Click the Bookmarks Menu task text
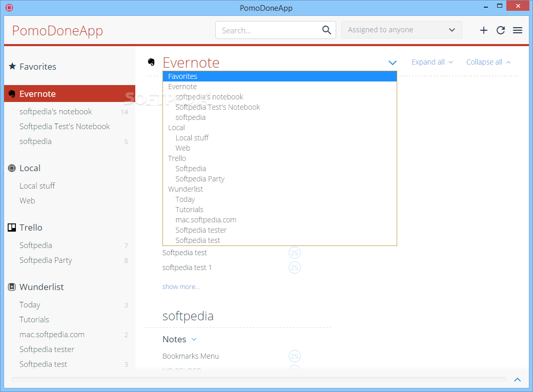This screenshot has height=392, width=533. 190,356
